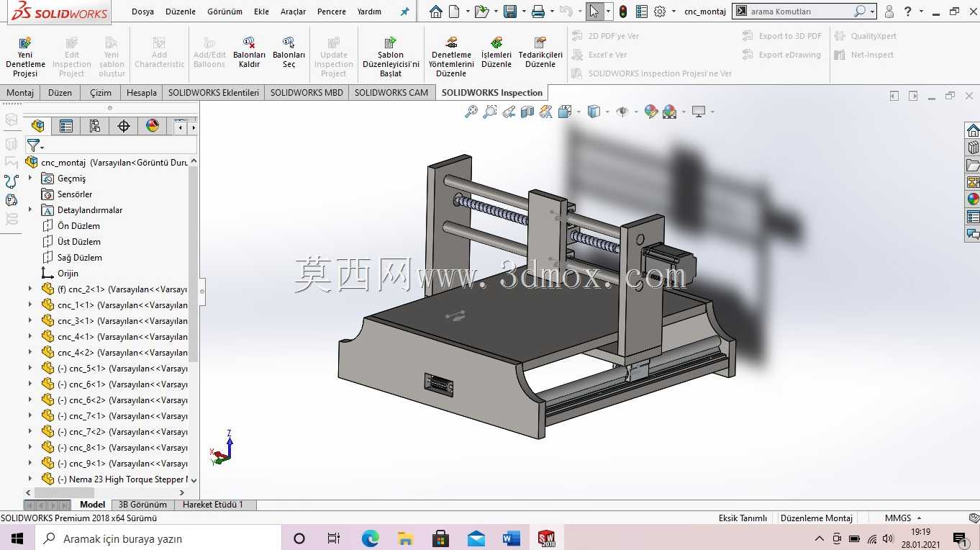Viewport: 980px width, 550px height.
Task: Expand cnc_3<1> component node
Action: coord(30,320)
